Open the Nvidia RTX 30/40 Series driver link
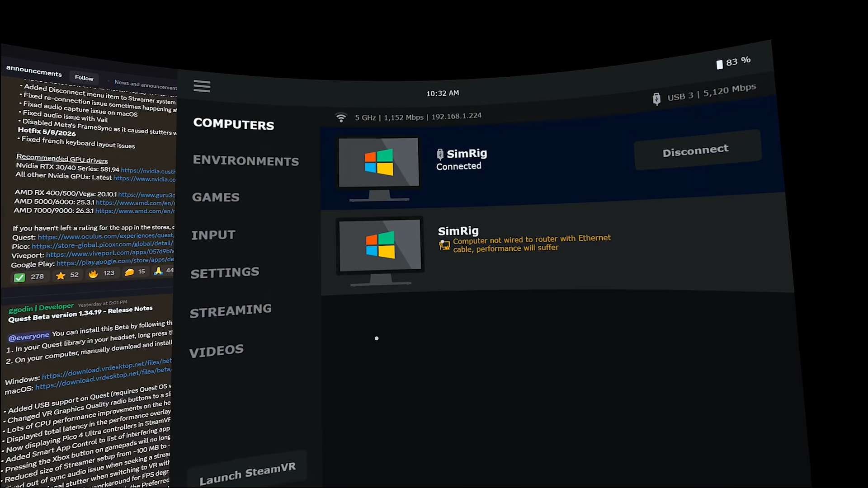 coord(148,171)
